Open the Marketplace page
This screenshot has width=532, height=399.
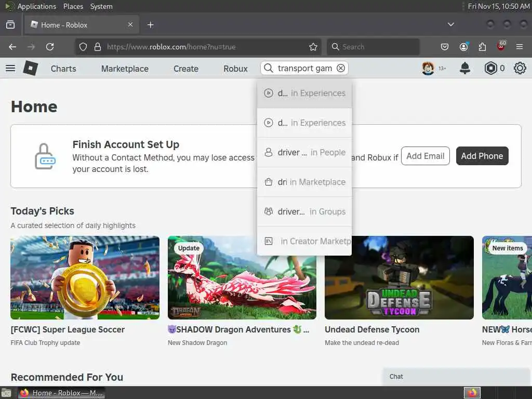pos(125,69)
